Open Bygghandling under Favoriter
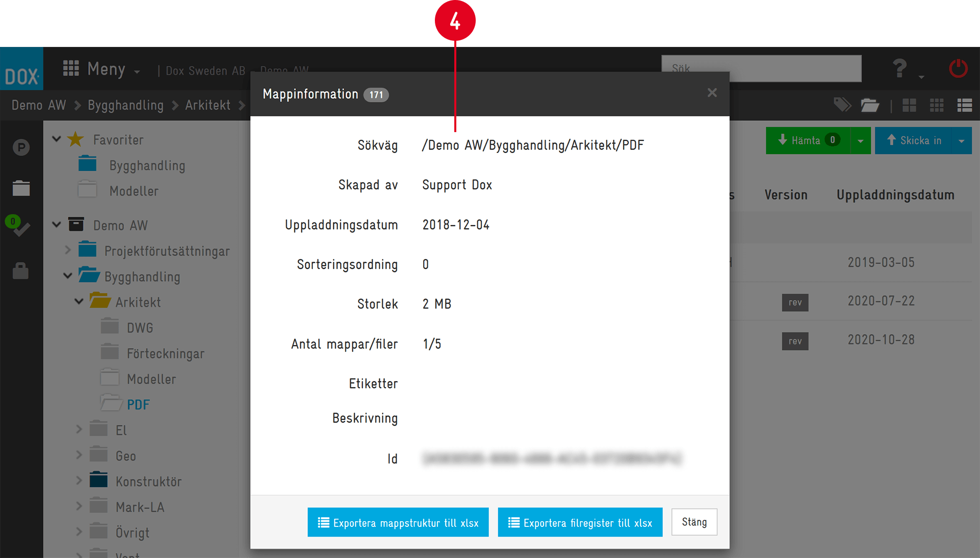The image size is (980, 558). 147,165
